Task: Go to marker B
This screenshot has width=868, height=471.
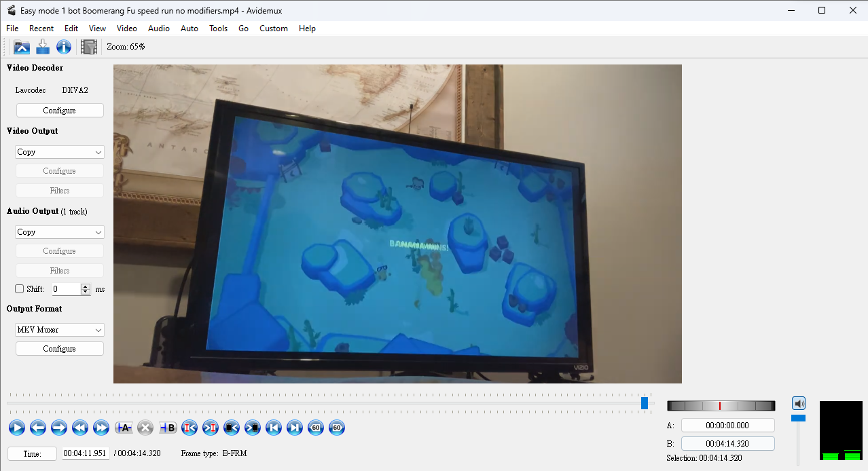Action: 211,428
